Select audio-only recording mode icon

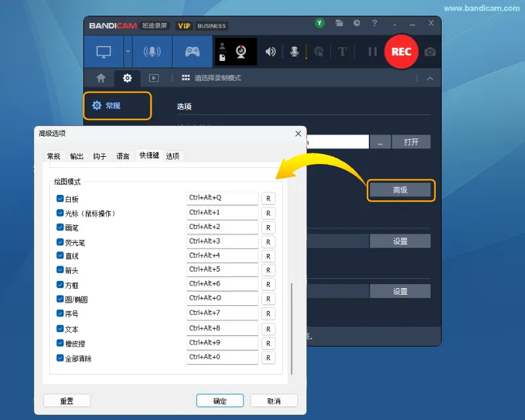[x=152, y=52]
